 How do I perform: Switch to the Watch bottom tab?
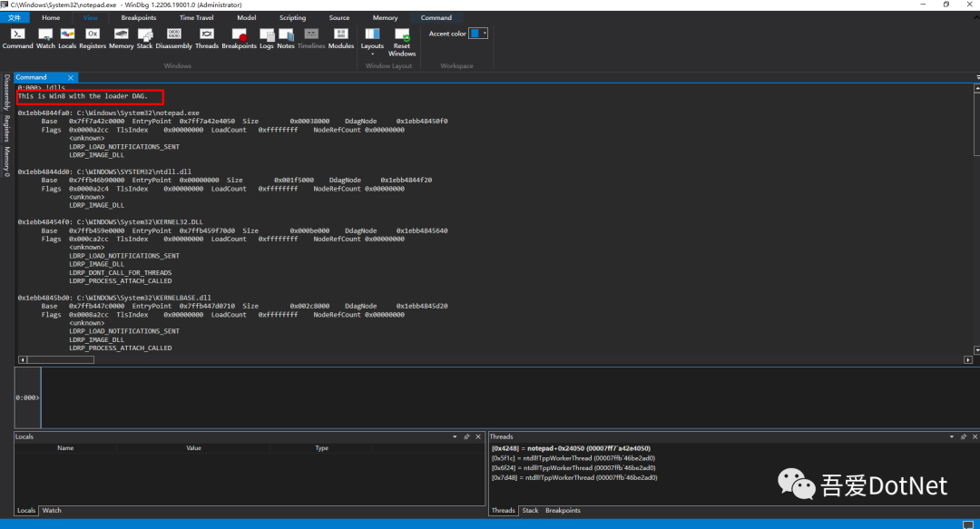click(x=52, y=511)
